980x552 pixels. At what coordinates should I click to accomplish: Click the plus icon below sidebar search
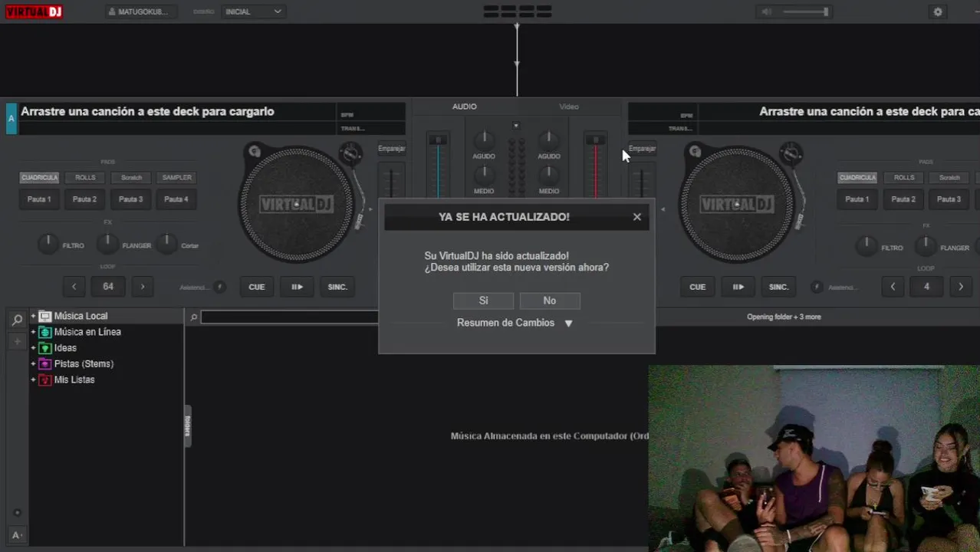[17, 342]
